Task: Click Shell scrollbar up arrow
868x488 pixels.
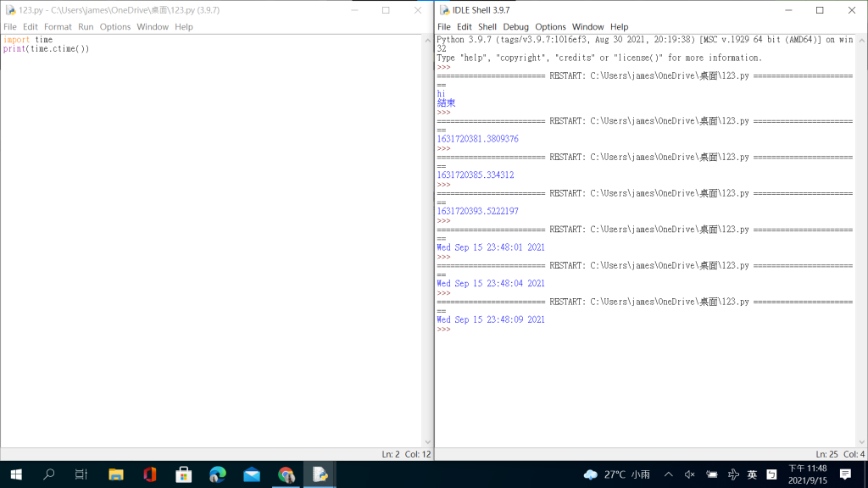Action: 861,41
